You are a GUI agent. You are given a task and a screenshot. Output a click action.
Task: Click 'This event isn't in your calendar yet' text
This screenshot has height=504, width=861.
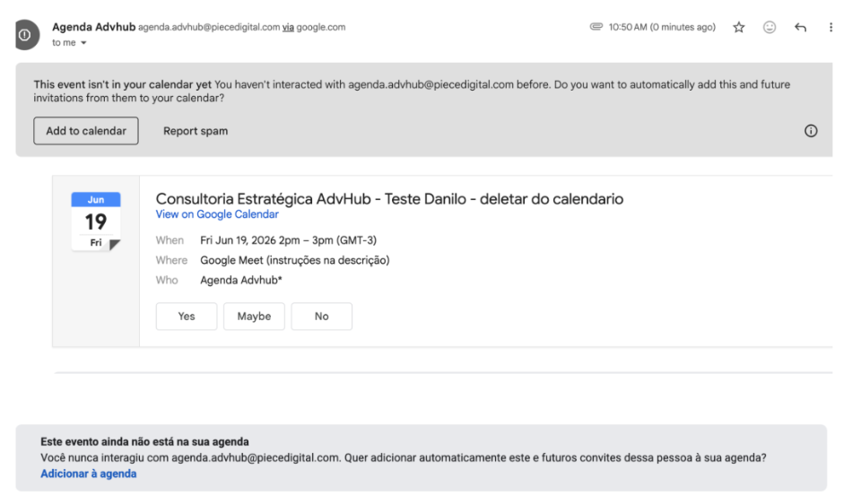123,84
